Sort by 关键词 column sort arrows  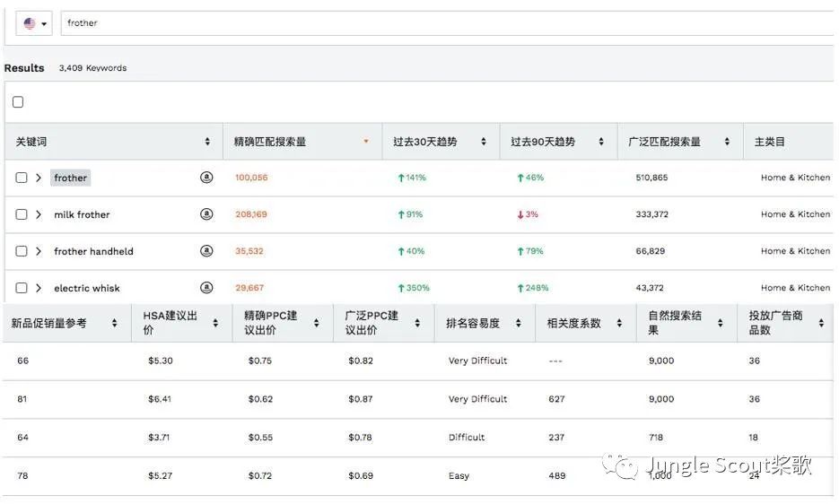[x=207, y=142]
